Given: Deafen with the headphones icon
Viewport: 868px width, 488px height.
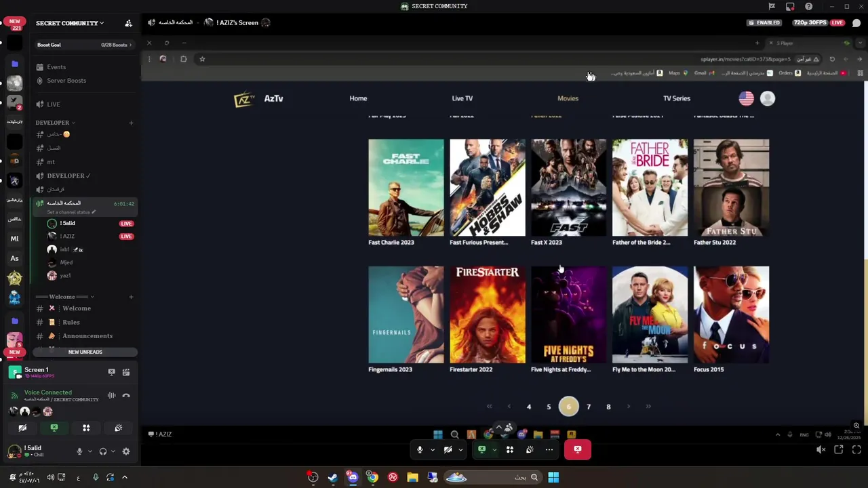Looking at the screenshot, I should click(103, 451).
